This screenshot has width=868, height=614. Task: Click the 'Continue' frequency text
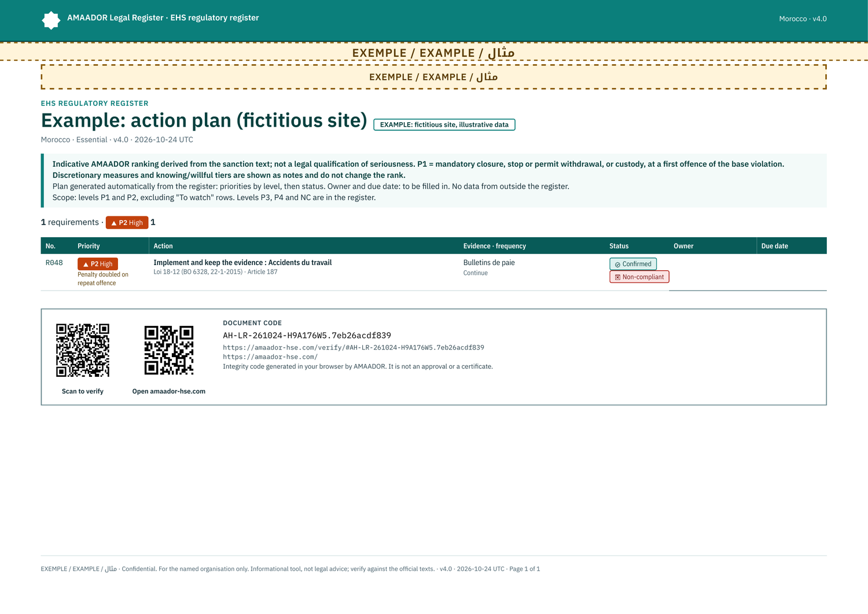(x=476, y=273)
